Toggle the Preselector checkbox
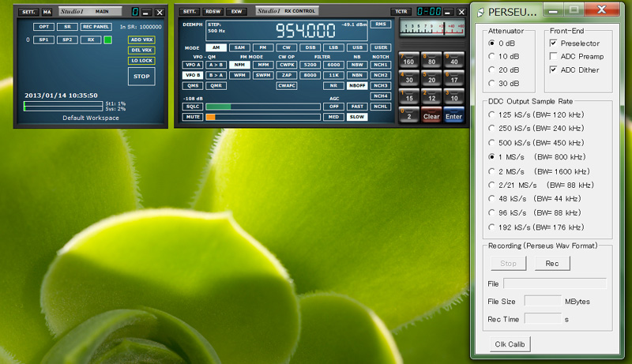 (554, 43)
